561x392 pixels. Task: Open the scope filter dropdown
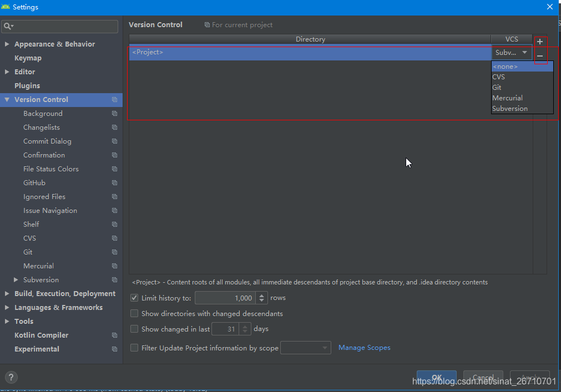point(306,348)
